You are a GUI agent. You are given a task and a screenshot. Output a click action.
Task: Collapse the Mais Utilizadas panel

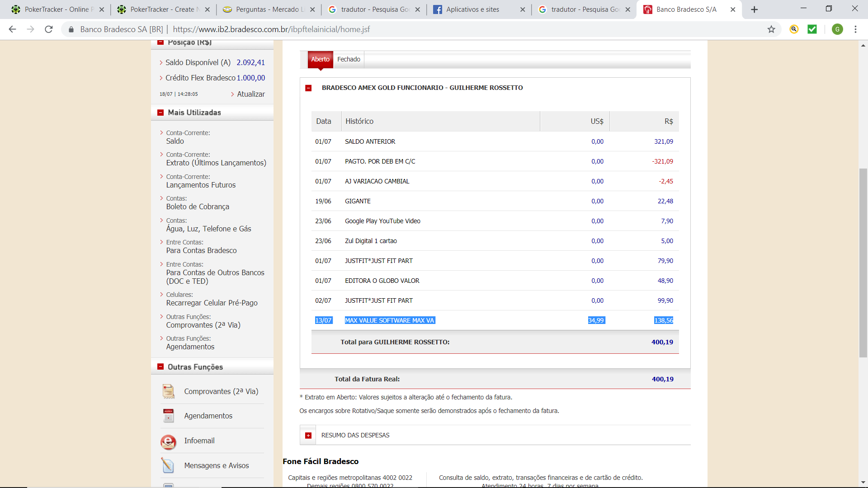click(160, 113)
